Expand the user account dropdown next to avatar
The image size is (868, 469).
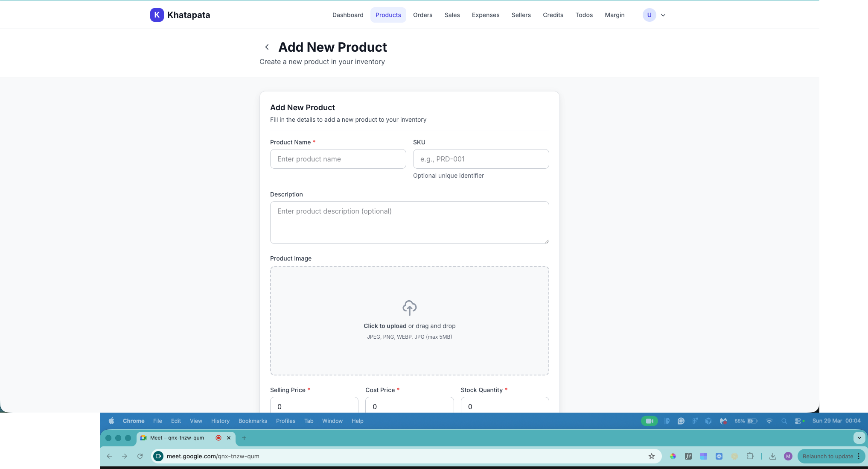click(x=663, y=15)
